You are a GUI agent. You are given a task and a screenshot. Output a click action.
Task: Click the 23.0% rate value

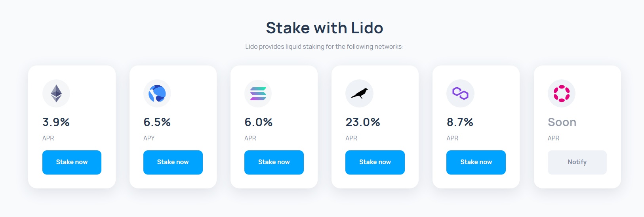[x=363, y=122]
